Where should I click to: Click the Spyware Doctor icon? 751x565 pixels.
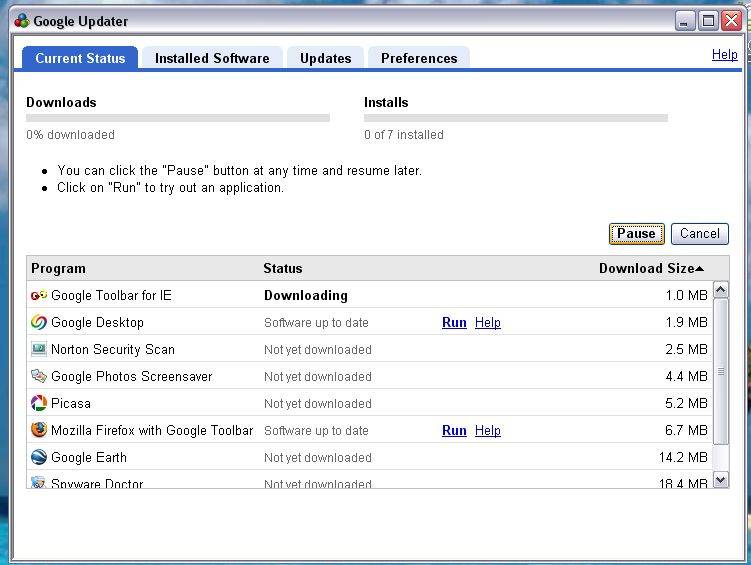tap(38, 482)
